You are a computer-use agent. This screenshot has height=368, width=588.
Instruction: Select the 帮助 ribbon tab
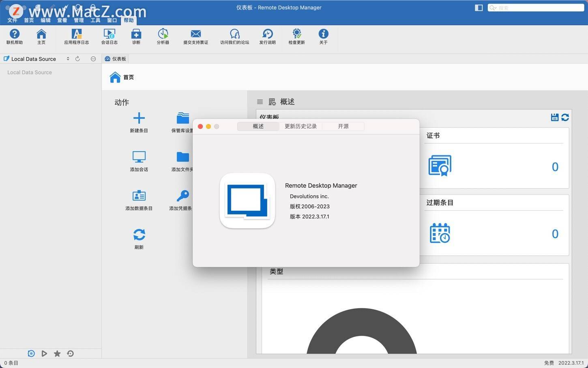pyautogui.click(x=129, y=20)
